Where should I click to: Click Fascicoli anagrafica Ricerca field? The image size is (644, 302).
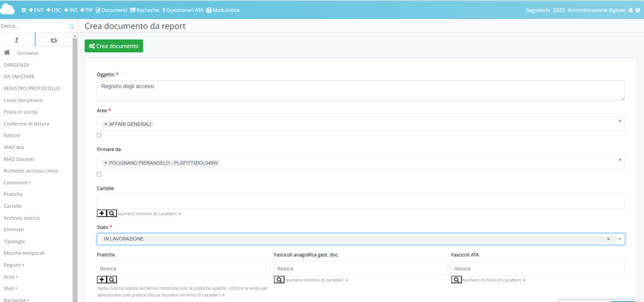pyautogui.click(x=361, y=268)
